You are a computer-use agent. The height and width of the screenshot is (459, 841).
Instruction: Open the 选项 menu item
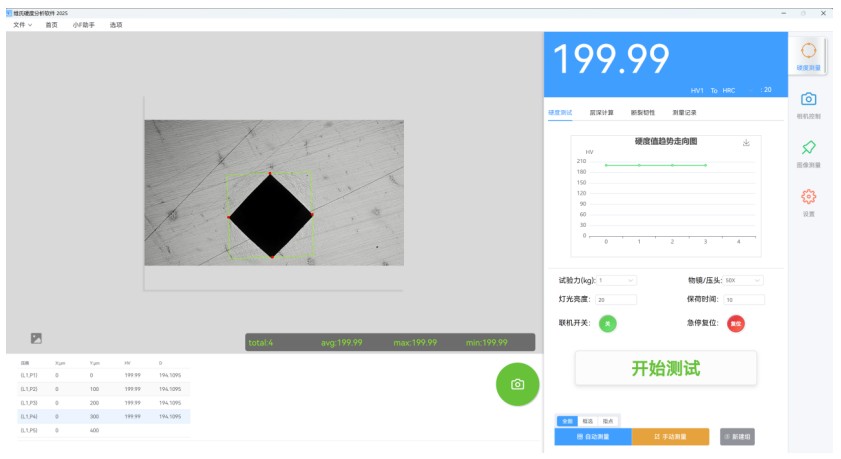[x=116, y=25]
